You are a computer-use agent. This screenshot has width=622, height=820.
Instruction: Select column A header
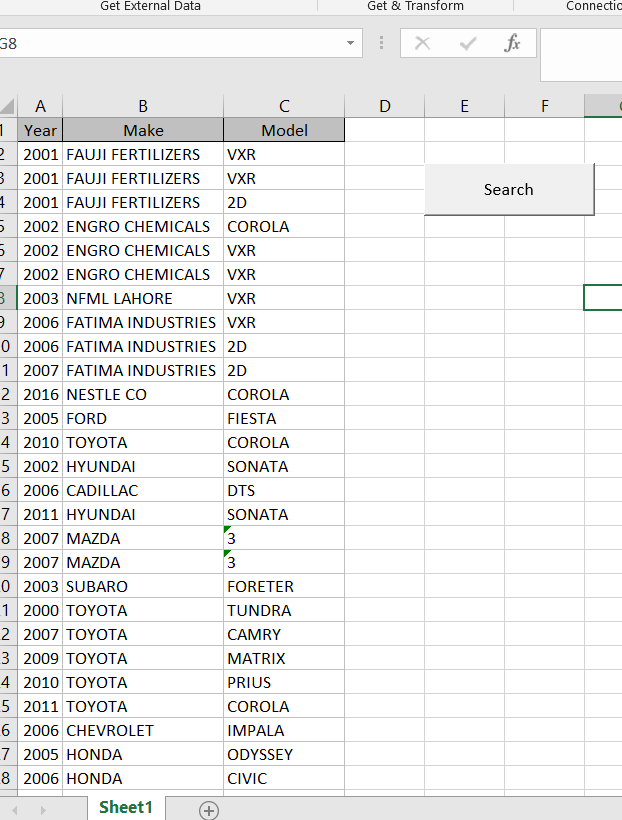click(x=40, y=106)
